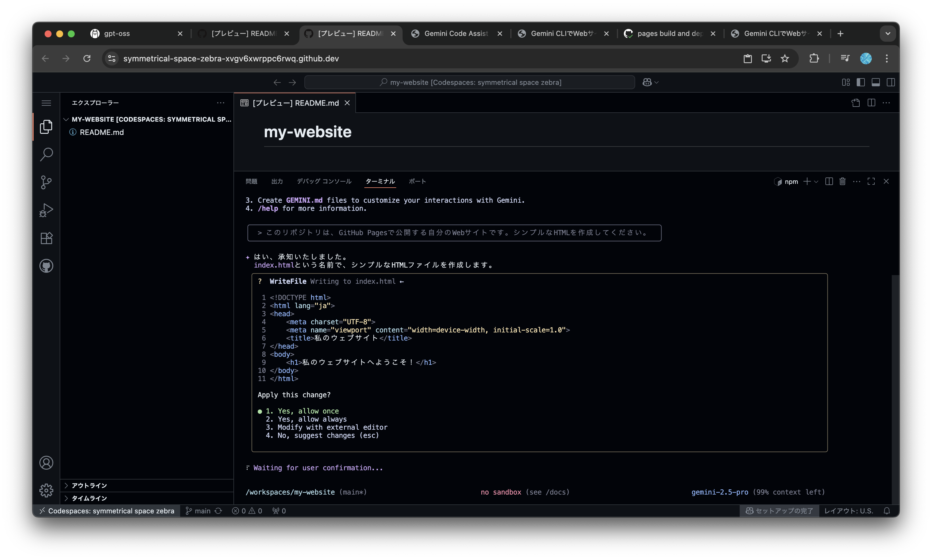The height and width of the screenshot is (560, 932).
Task: Click the command center search box
Action: point(469,82)
